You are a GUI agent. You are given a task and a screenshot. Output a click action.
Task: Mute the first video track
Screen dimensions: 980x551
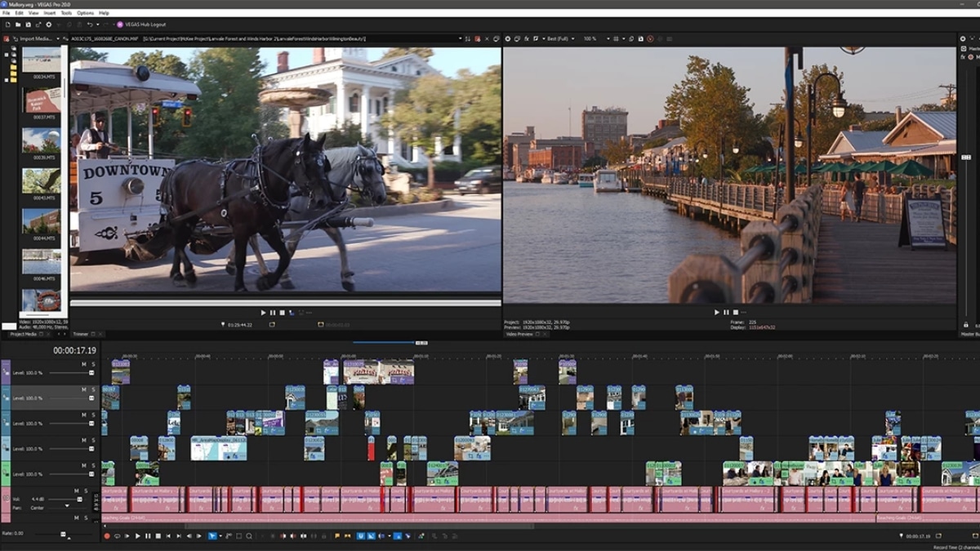tap(84, 364)
